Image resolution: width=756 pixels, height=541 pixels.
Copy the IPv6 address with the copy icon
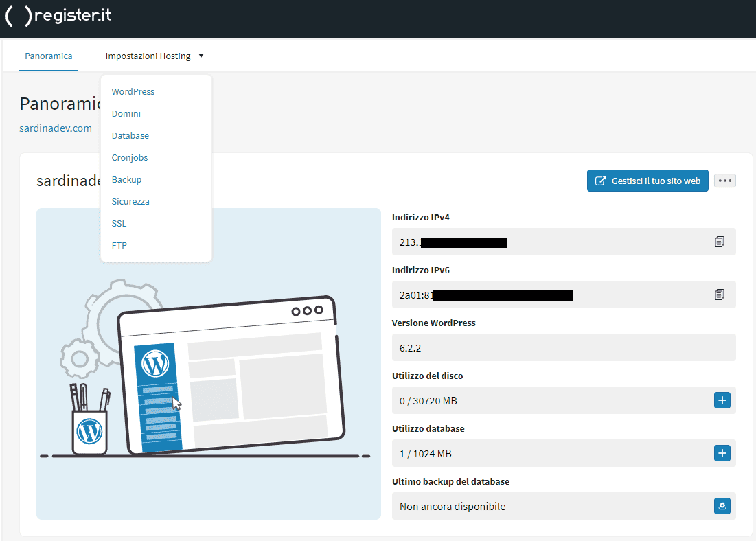pos(719,295)
